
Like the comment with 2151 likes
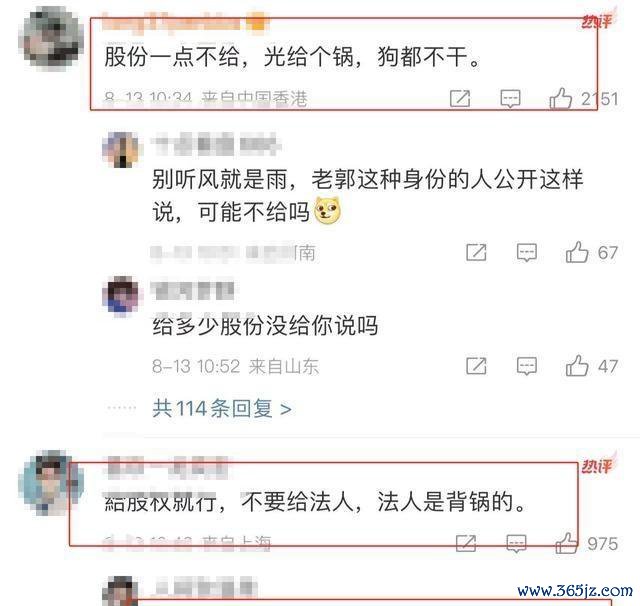click(x=560, y=99)
